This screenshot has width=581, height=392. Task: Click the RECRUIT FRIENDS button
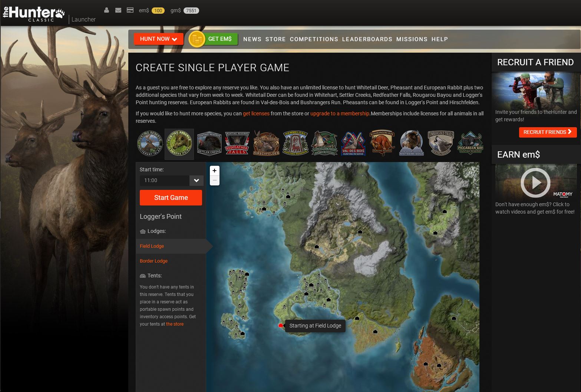pyautogui.click(x=548, y=132)
